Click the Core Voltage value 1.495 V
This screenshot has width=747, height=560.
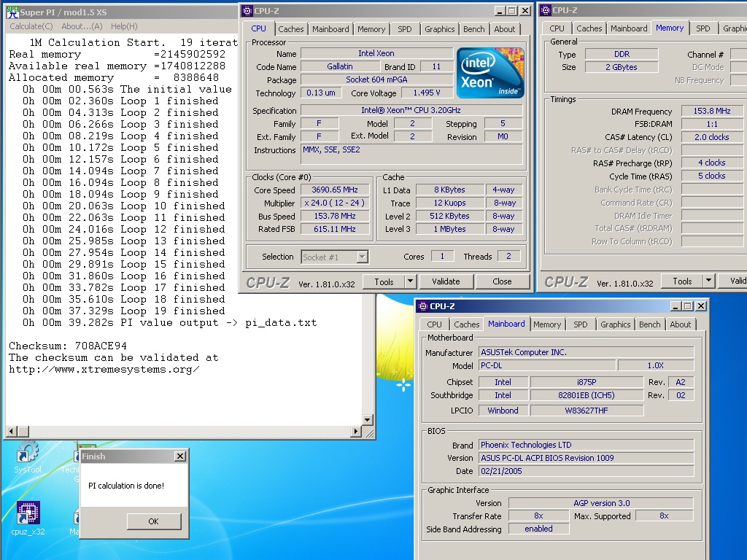(427, 93)
